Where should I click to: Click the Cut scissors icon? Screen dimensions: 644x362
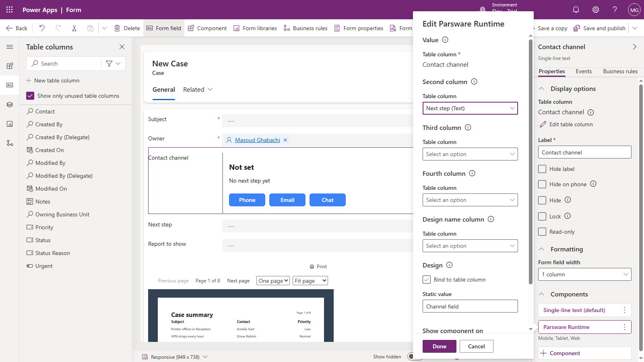click(x=74, y=28)
